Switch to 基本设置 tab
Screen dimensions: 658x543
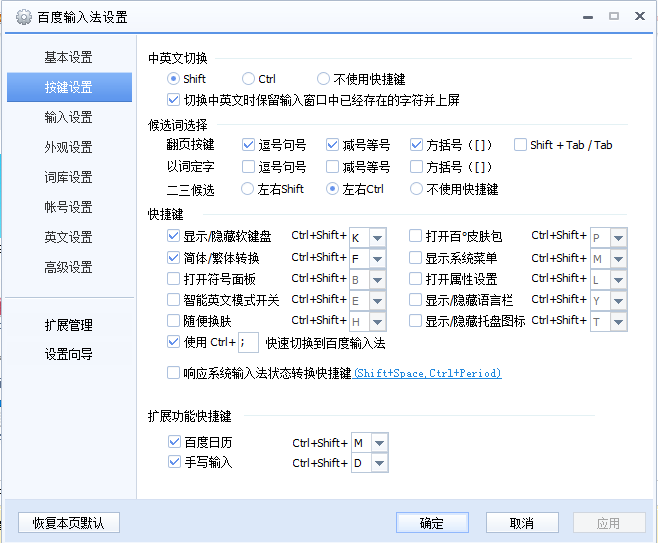68,57
